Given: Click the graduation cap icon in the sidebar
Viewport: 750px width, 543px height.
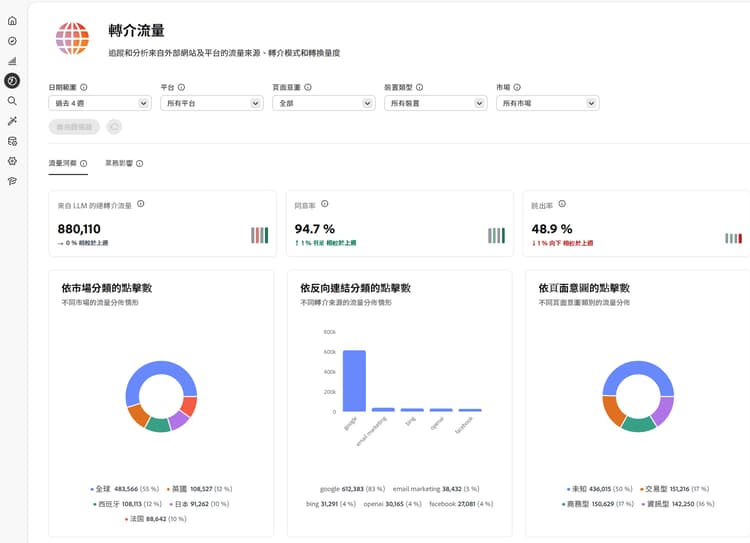Looking at the screenshot, I should [x=12, y=181].
